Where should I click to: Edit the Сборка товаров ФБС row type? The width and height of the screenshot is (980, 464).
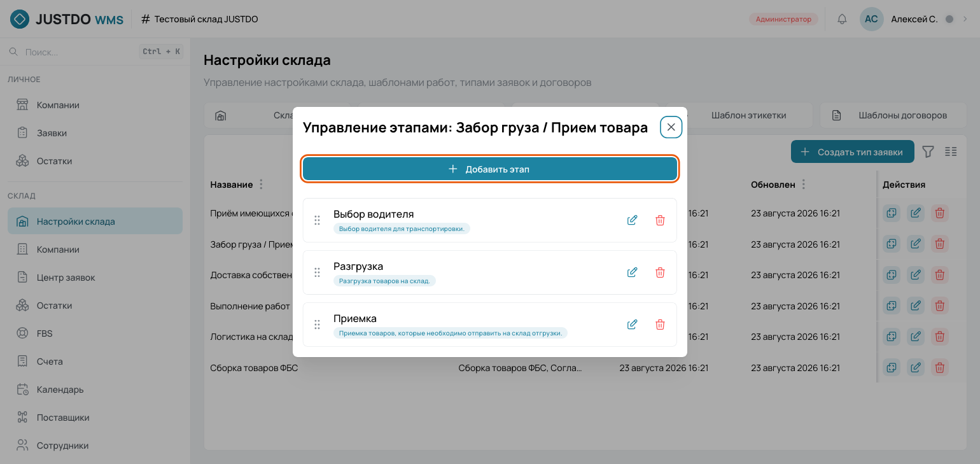[916, 367]
